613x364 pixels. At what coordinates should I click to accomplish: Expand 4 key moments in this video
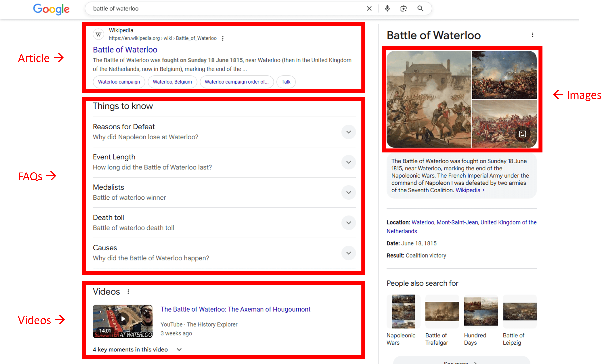tap(179, 350)
